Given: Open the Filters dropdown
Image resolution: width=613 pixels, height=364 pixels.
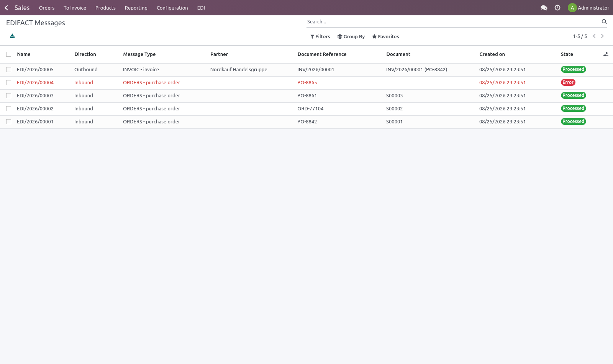Looking at the screenshot, I should point(320,37).
